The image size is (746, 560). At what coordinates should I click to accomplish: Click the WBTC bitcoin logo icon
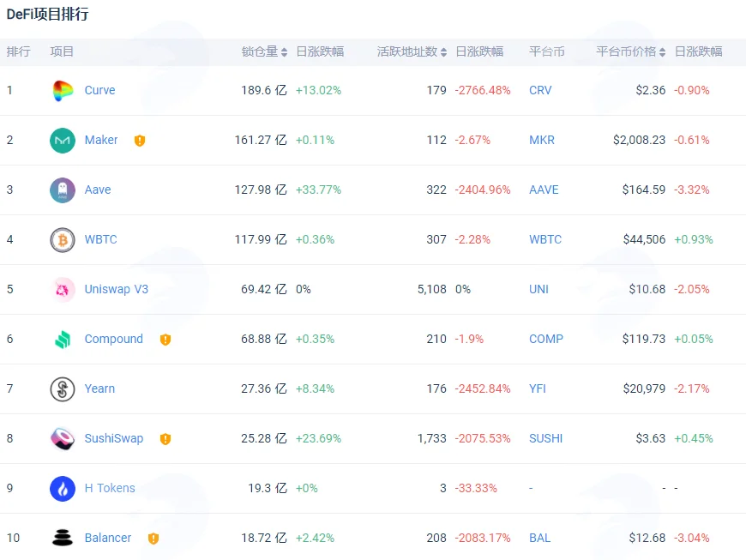(63, 240)
